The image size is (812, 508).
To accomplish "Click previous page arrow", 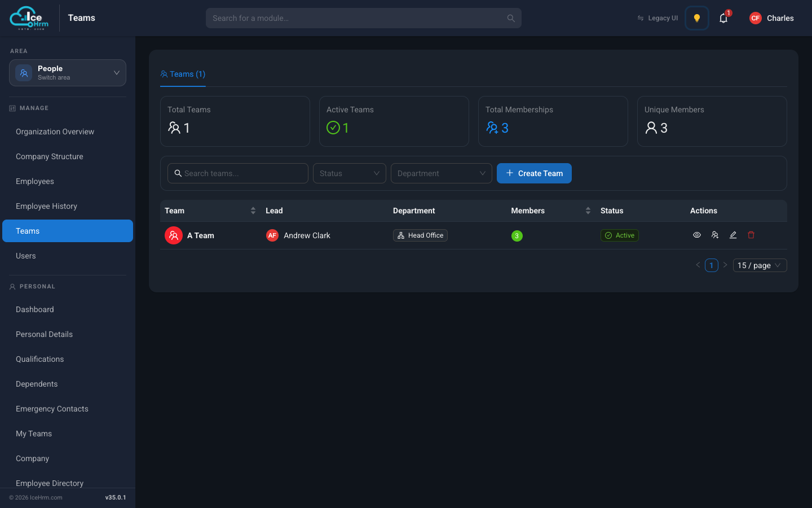I will coord(698,265).
